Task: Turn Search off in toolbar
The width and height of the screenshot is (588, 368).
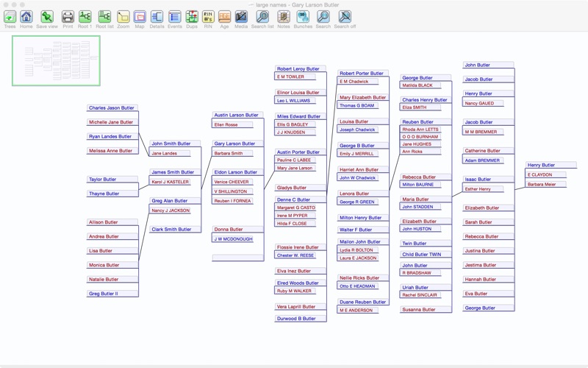Action: (345, 17)
